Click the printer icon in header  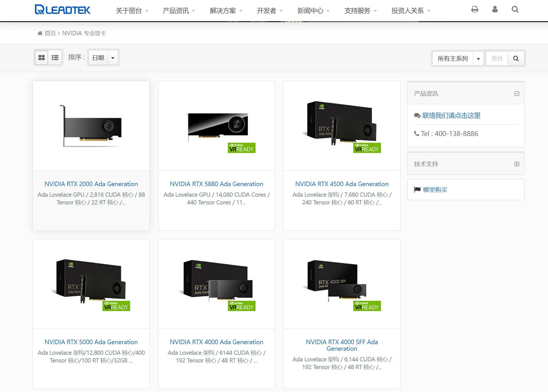pyautogui.click(x=475, y=9)
